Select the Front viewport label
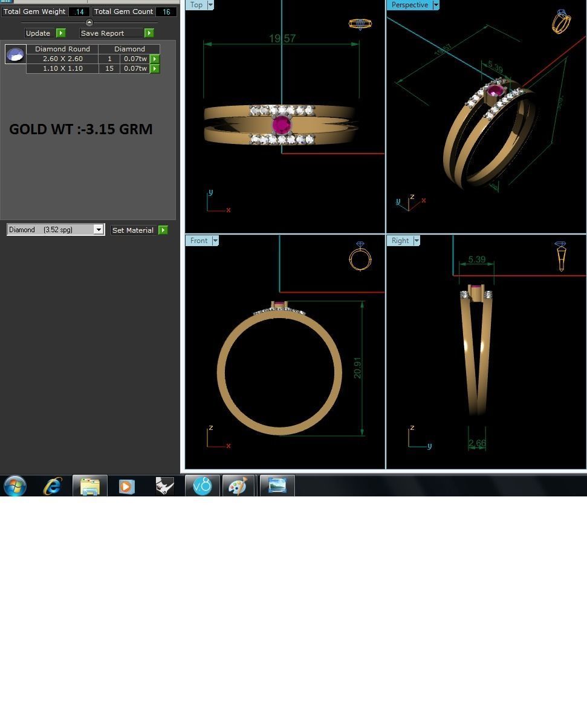Viewport: 587px width, 728px height. click(x=199, y=241)
